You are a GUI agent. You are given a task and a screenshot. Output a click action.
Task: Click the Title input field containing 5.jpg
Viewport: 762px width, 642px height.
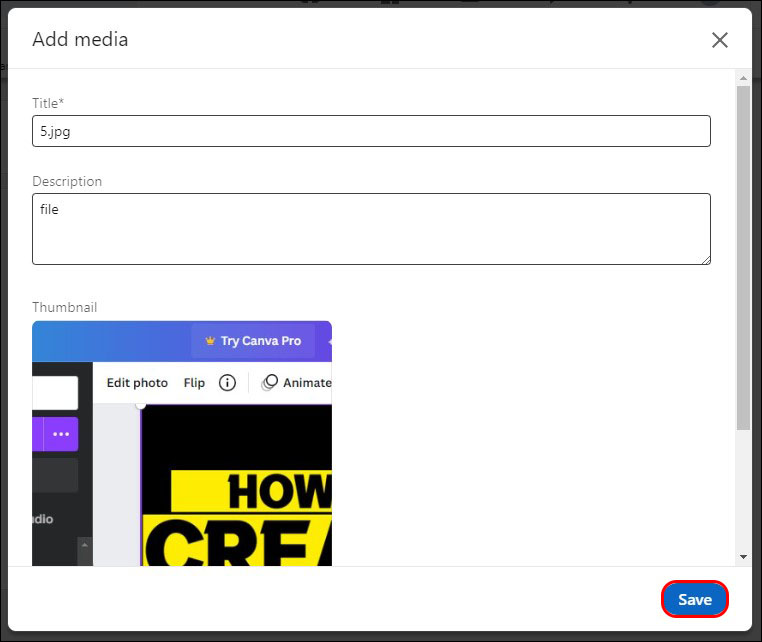click(x=371, y=131)
